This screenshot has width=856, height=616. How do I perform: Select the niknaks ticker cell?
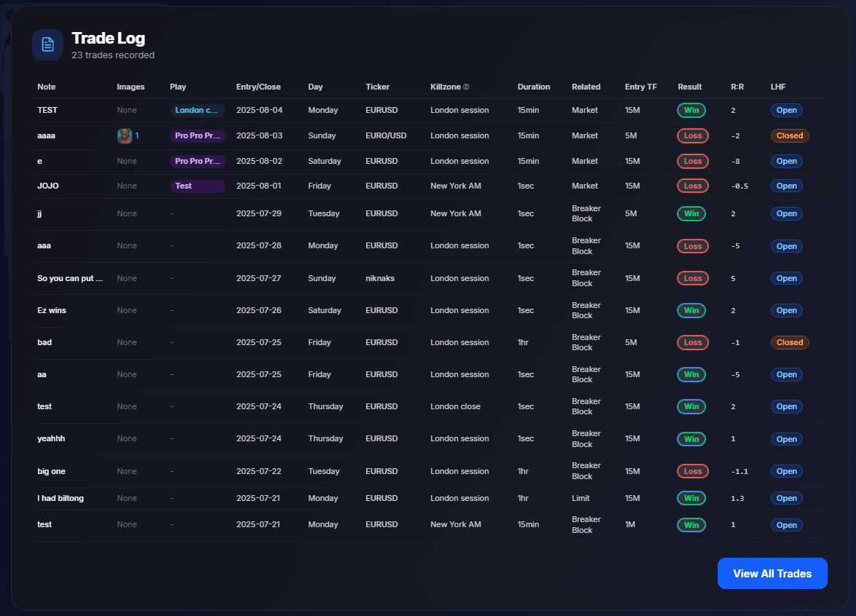pyautogui.click(x=381, y=278)
